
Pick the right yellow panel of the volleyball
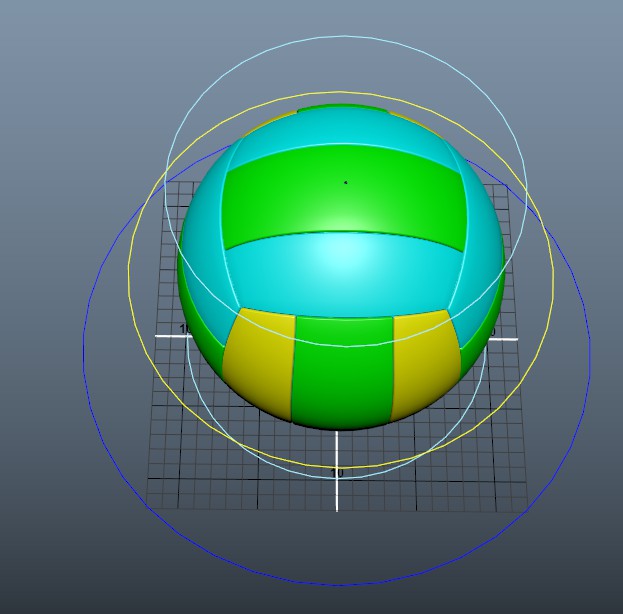(x=426, y=362)
